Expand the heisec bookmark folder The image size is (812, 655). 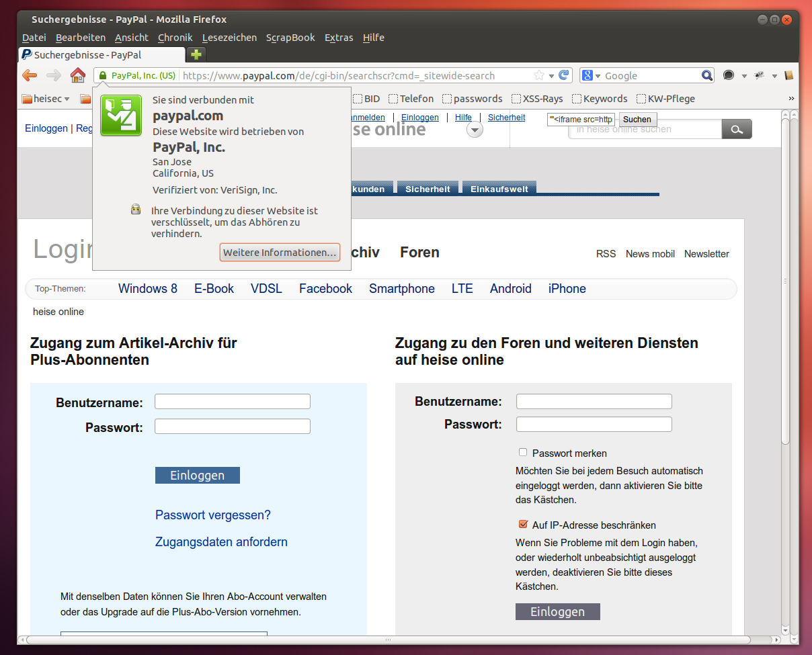tap(46, 99)
